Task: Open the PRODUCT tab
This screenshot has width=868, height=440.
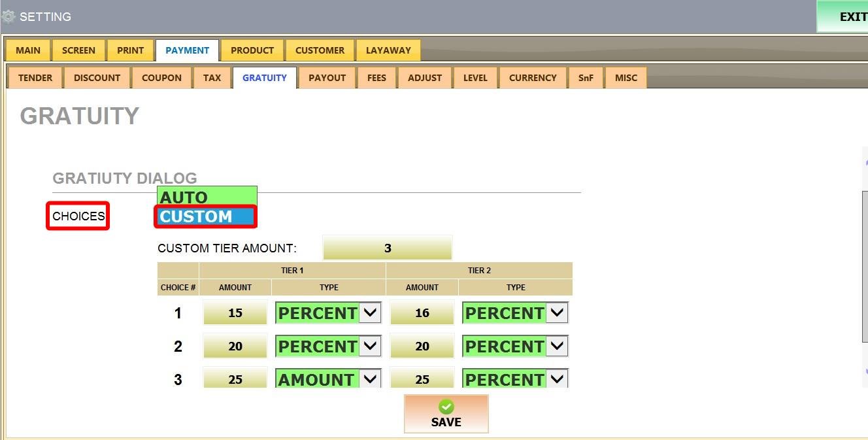Action: [x=252, y=50]
